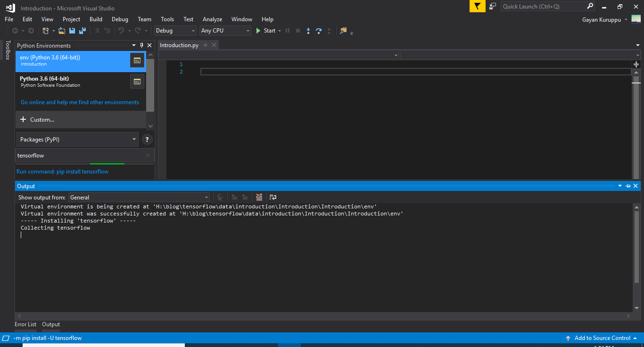
Task: Clear the tensorflow search box
Action: (x=148, y=155)
